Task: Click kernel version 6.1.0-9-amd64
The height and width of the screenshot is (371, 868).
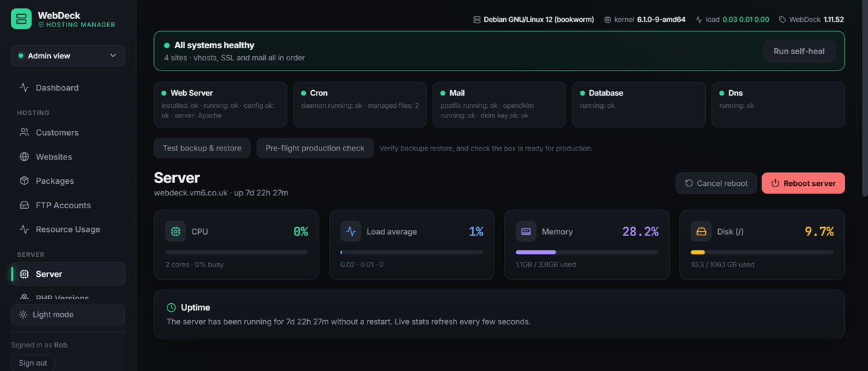Action: point(661,20)
